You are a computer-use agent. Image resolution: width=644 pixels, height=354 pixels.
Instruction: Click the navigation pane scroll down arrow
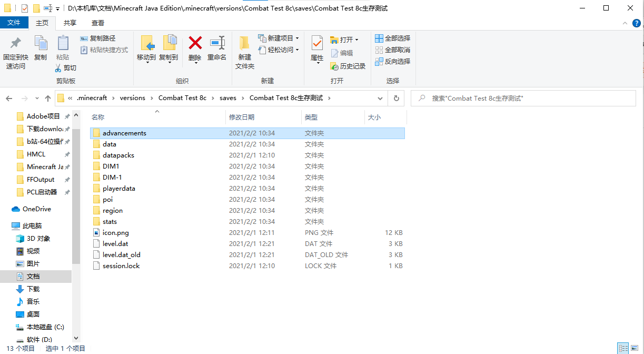click(x=76, y=338)
